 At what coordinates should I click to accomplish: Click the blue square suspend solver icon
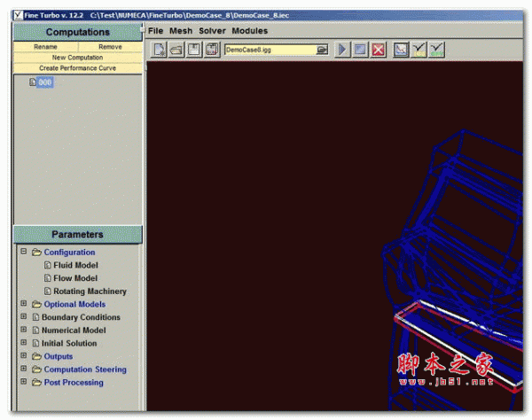pos(361,50)
